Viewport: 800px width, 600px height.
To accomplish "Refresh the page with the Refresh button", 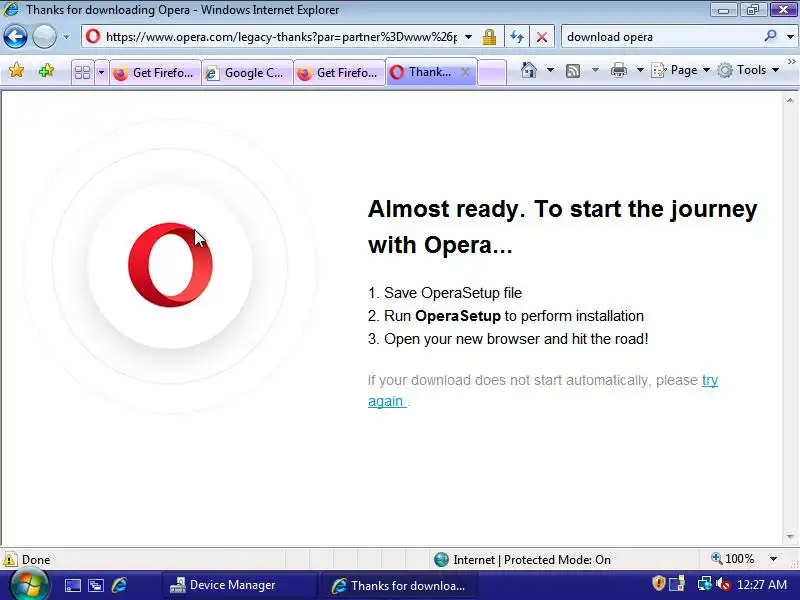I will tap(517, 37).
